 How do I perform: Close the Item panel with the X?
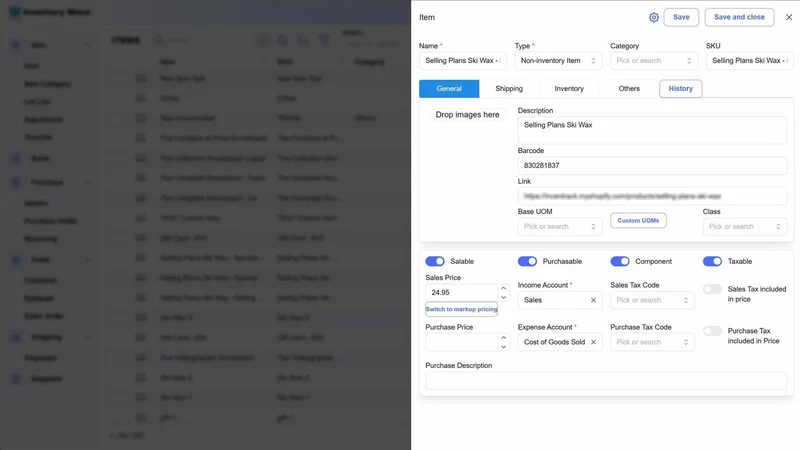789,17
